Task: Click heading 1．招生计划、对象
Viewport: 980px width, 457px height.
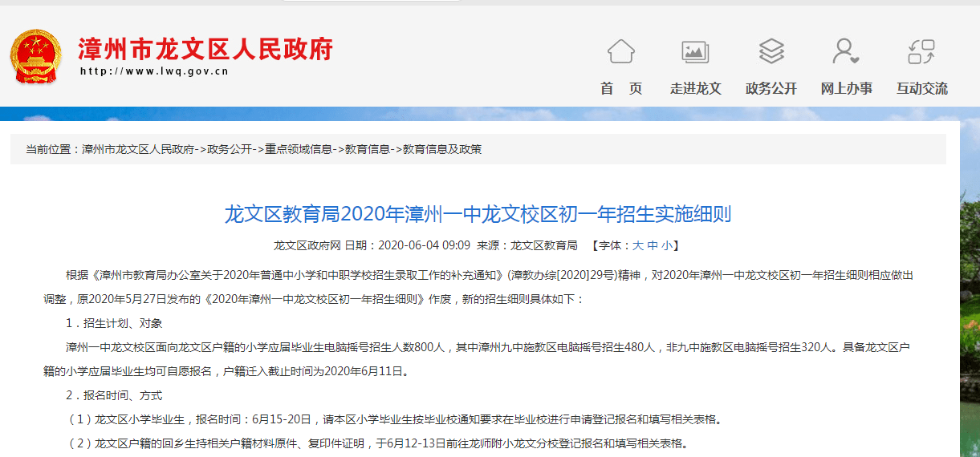Action: click(x=114, y=323)
